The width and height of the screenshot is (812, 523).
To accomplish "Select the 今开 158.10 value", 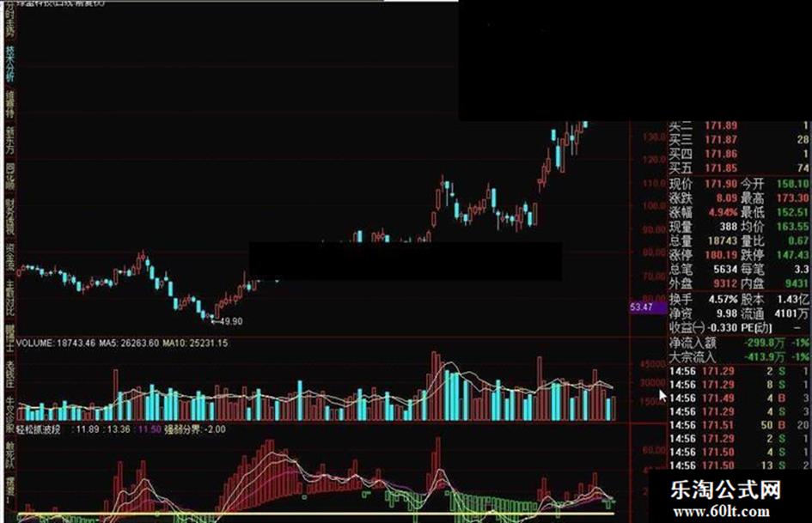I will tap(793, 184).
